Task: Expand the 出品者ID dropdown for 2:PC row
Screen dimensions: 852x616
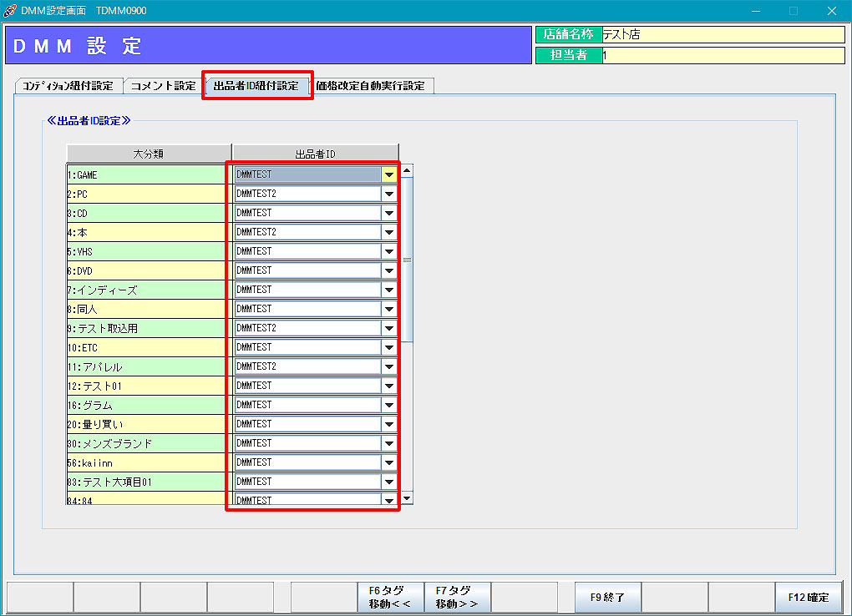Action: [x=388, y=194]
